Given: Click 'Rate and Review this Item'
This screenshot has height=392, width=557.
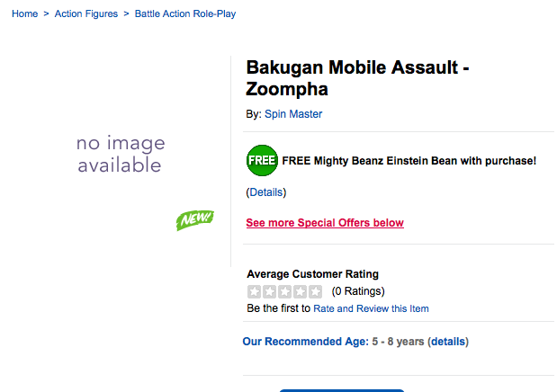Looking at the screenshot, I should click(x=371, y=308).
